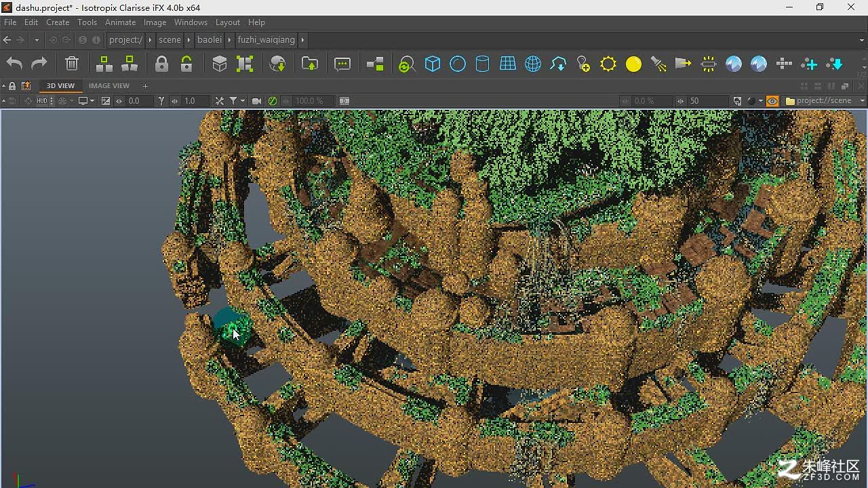This screenshot has width=868, height=488.
Task: Click the first green square combiner icon
Action: [x=104, y=64]
